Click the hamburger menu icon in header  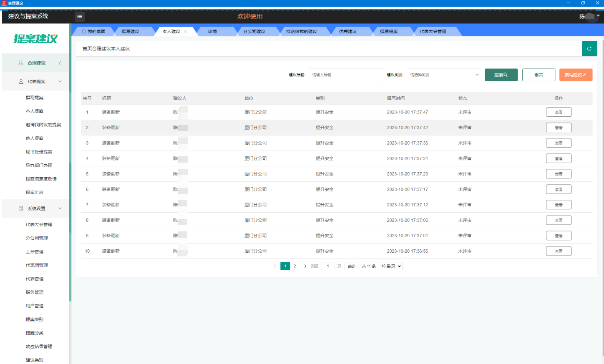tap(80, 17)
